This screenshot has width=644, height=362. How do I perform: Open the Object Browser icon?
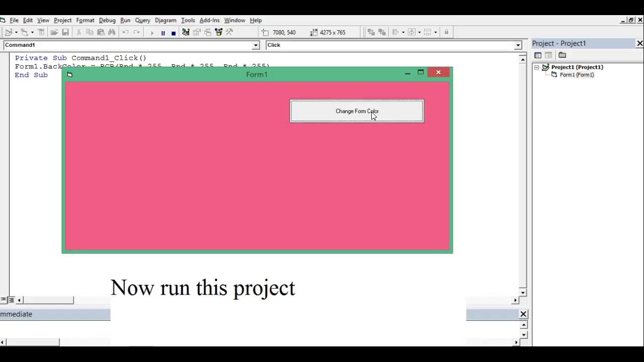tap(218, 32)
